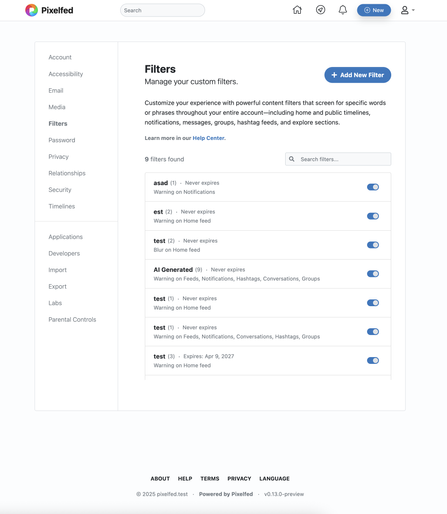Open Developers in sidebar
The height and width of the screenshot is (514, 447).
tap(64, 253)
